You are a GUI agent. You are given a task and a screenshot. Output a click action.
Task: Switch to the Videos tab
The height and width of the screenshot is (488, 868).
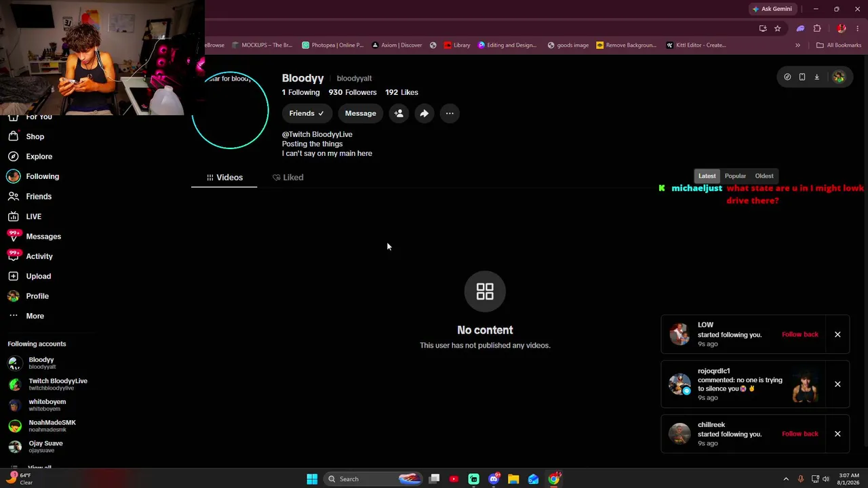pyautogui.click(x=224, y=178)
